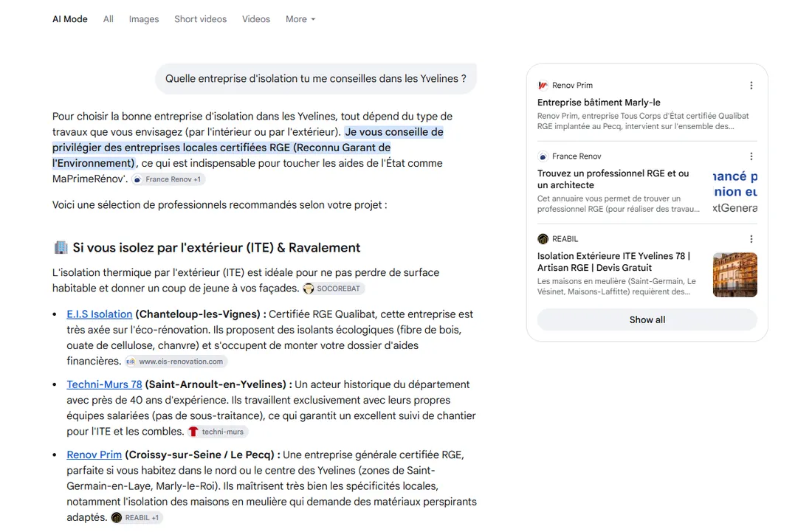The width and height of the screenshot is (812, 532).
Task: Open the All results tab
Action: click(x=109, y=19)
